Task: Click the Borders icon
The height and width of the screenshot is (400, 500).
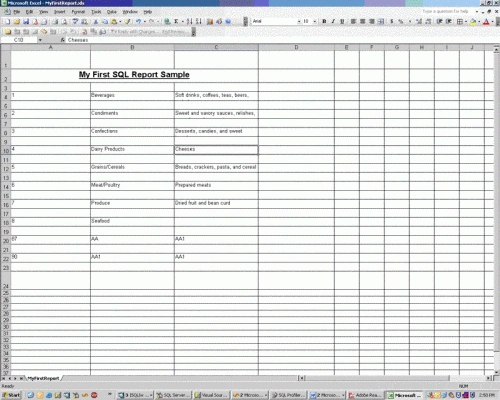Action: pyautogui.click(x=460, y=22)
